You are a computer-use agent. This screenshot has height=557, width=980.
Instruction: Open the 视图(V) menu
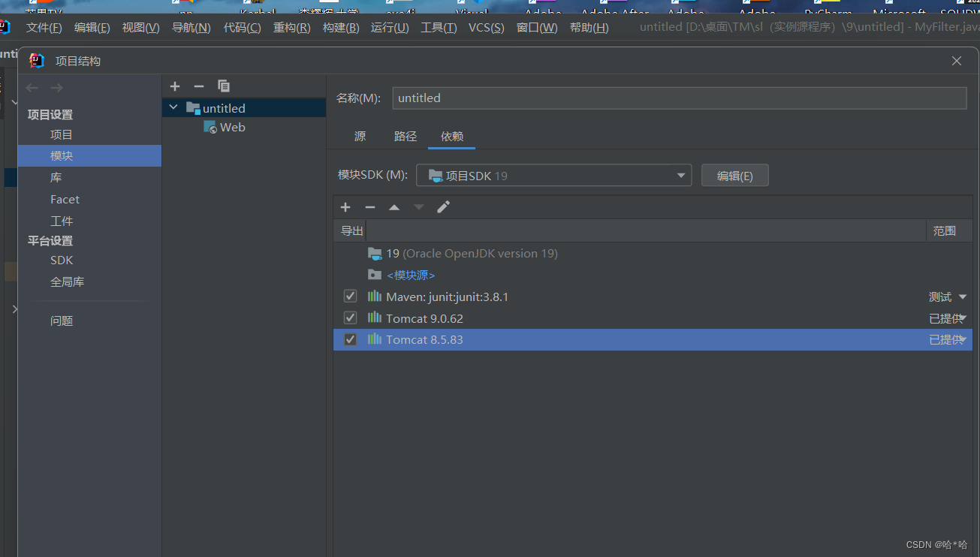point(140,28)
